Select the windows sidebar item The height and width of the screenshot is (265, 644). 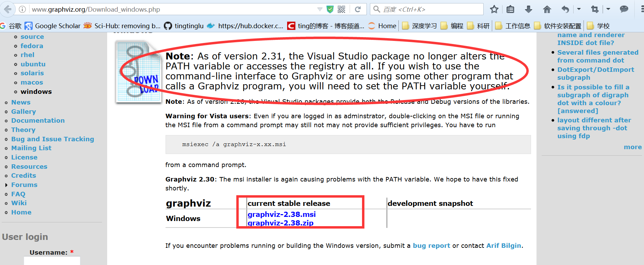tap(36, 91)
